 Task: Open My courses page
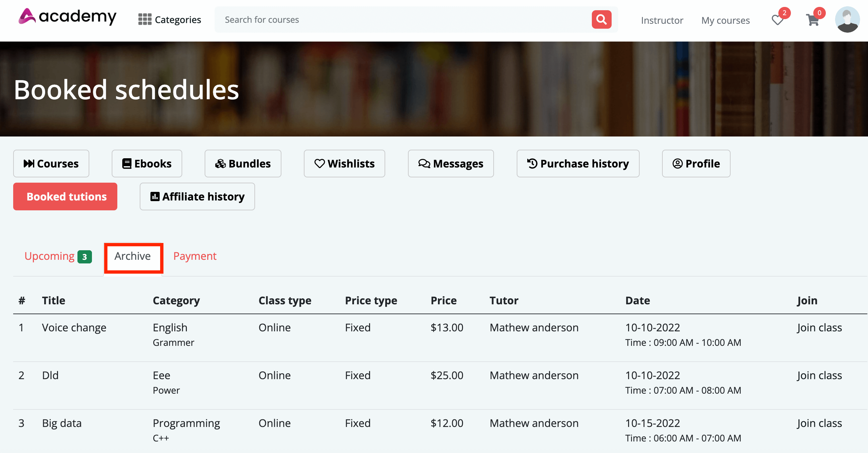pyautogui.click(x=725, y=20)
